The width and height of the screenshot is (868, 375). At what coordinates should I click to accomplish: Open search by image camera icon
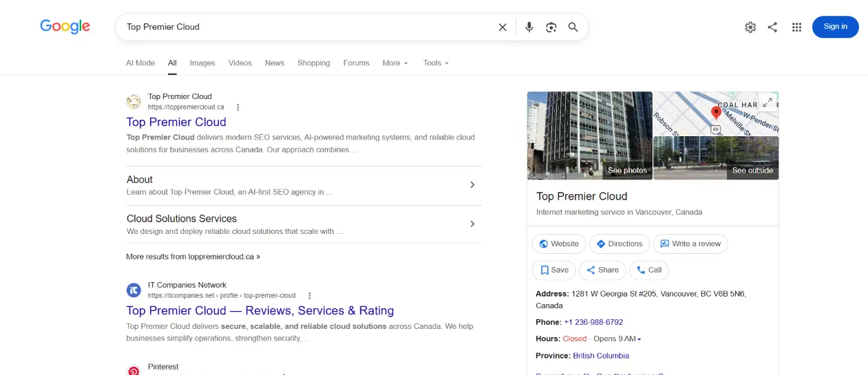[551, 27]
